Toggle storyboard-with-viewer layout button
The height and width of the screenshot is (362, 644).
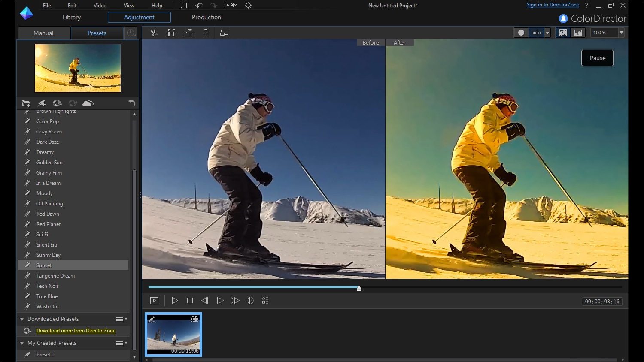[x=563, y=33]
